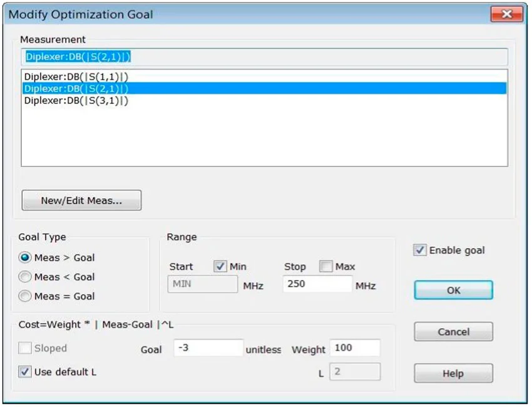
Task: Choose the Meas < Goal goal type
Action: pyautogui.click(x=26, y=277)
